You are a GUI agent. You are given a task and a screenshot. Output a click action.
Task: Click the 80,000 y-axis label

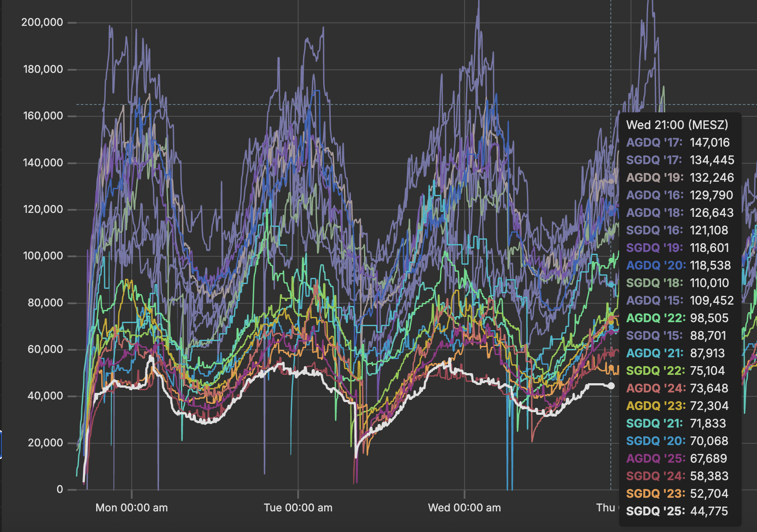pos(46,303)
